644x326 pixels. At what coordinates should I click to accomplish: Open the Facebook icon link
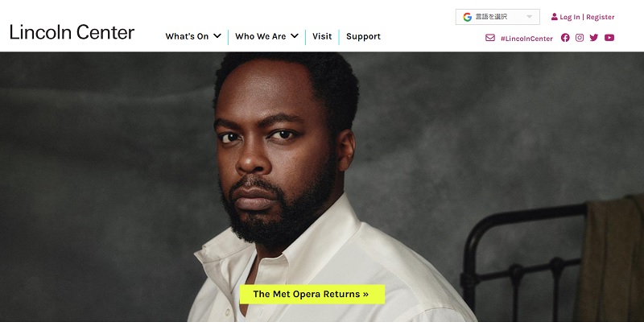565,38
